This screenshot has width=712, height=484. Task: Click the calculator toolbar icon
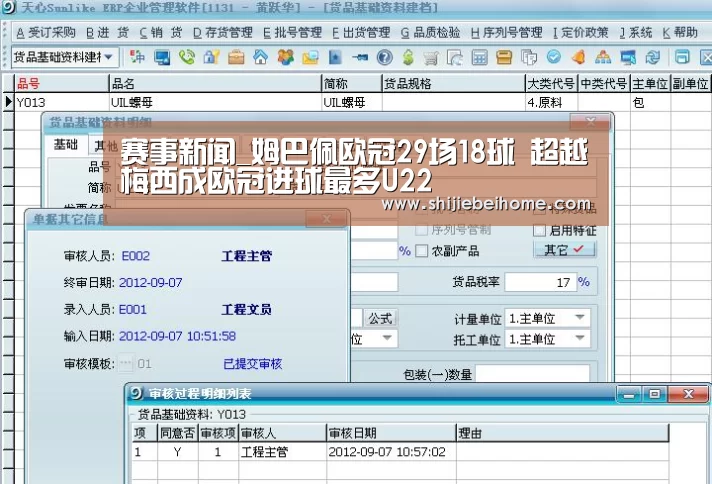(x=480, y=57)
